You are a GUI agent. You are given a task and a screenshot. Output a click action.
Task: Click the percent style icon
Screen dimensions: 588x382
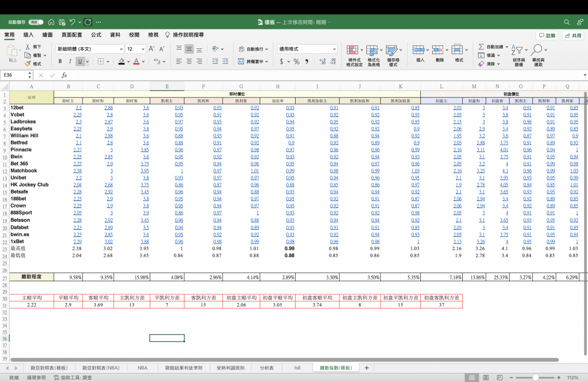coord(296,61)
